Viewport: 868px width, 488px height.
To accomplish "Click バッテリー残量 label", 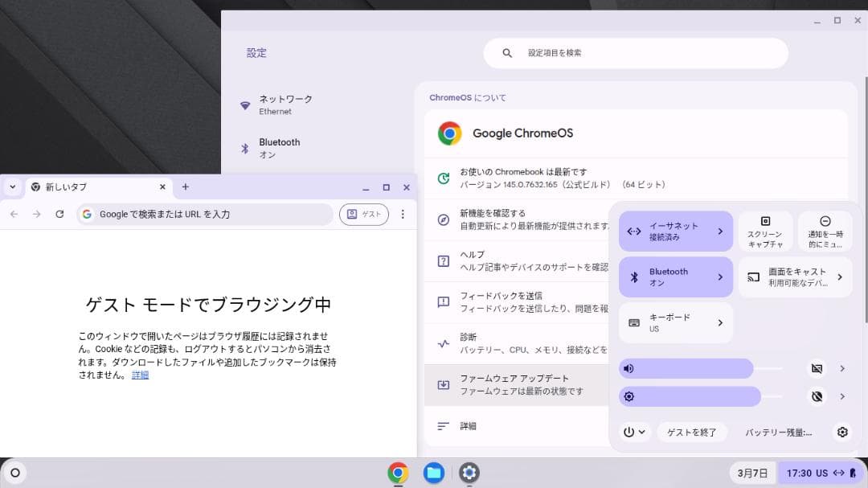I will point(778,433).
